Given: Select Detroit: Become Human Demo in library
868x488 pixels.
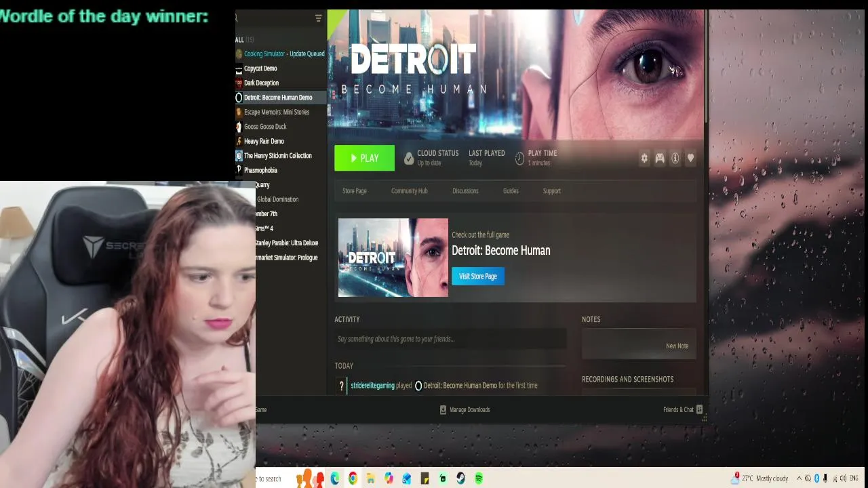Looking at the screenshot, I should click(281, 98).
